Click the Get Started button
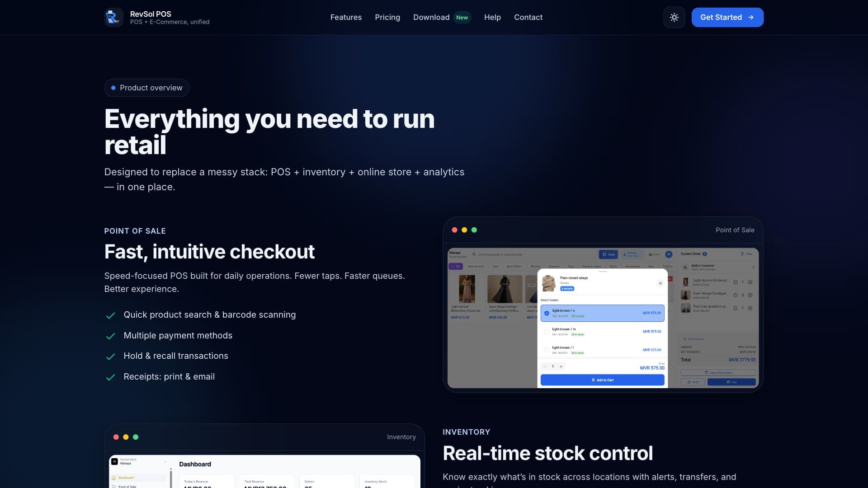Screen dimensions: 868x488 727,17
